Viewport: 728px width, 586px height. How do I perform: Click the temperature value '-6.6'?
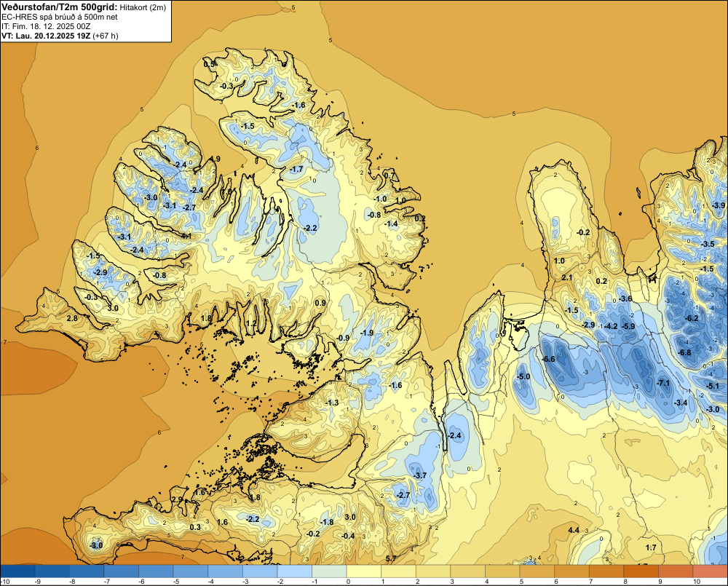click(549, 359)
